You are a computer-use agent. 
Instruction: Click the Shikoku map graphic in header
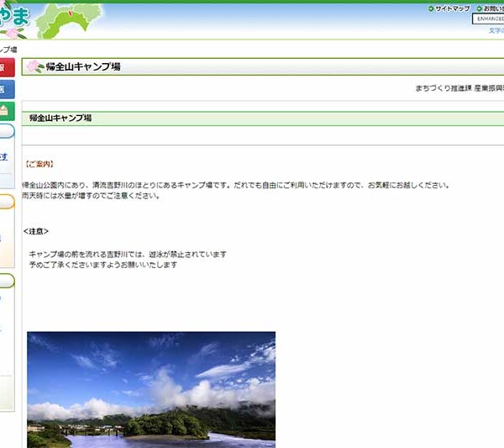click(68, 20)
